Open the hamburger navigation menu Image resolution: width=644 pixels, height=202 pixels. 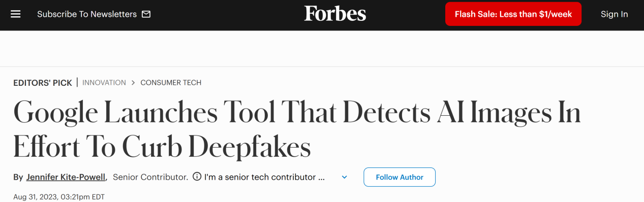click(16, 14)
